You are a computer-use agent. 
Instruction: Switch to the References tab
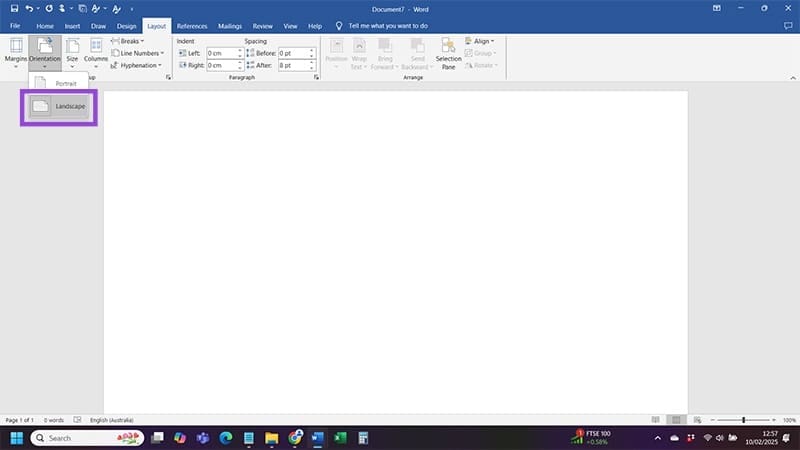click(x=191, y=25)
